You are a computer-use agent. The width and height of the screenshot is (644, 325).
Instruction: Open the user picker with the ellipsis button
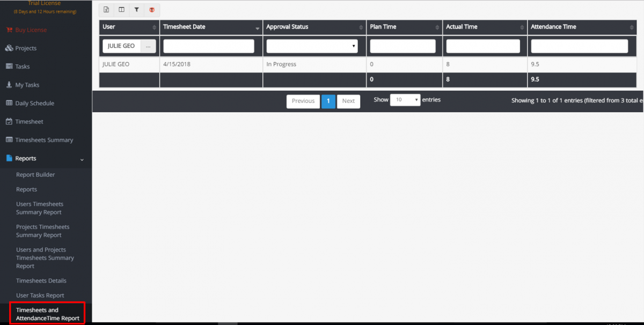point(149,46)
